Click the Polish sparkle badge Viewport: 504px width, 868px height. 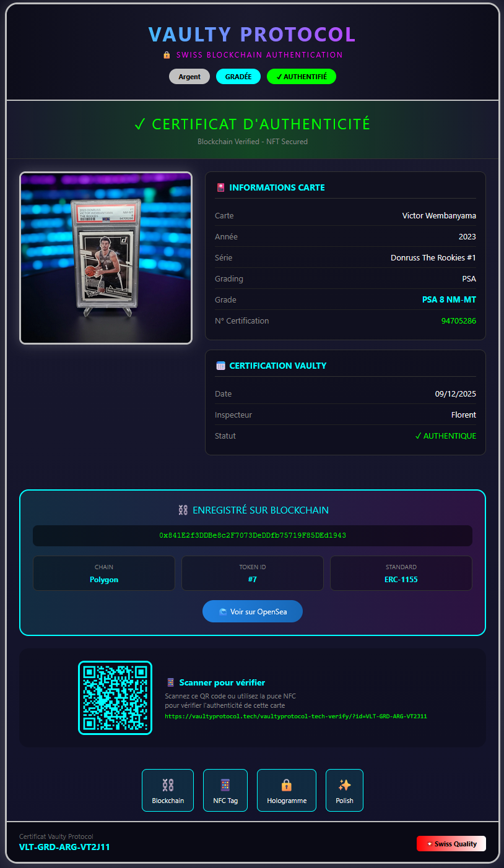point(344,790)
